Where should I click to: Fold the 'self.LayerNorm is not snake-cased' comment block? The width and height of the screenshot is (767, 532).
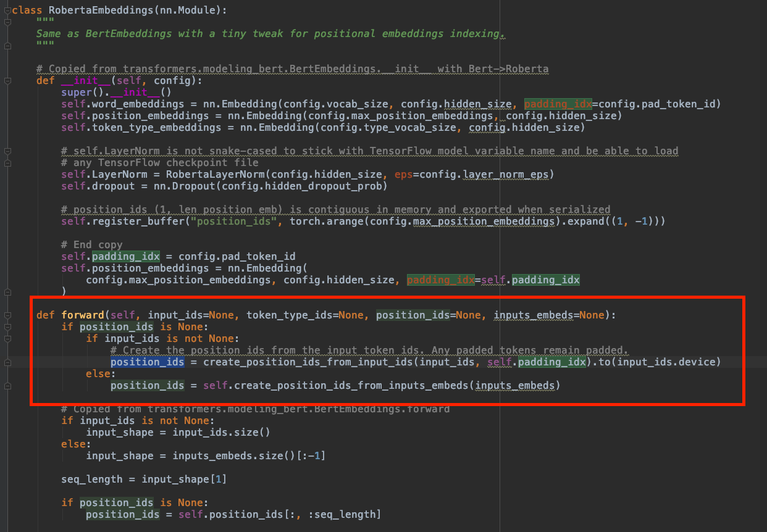click(7, 151)
